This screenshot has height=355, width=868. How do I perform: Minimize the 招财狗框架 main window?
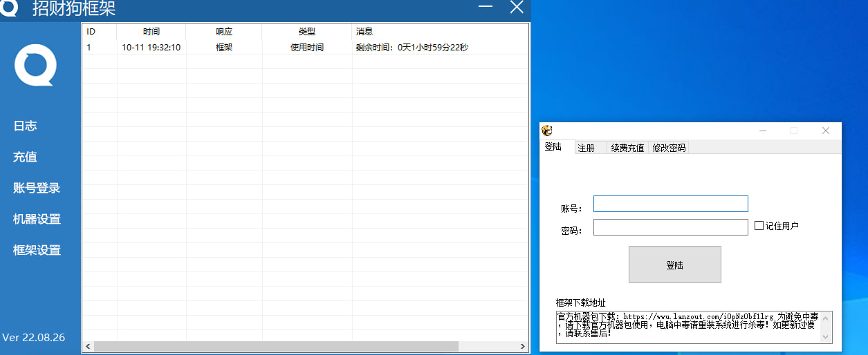[x=487, y=8]
